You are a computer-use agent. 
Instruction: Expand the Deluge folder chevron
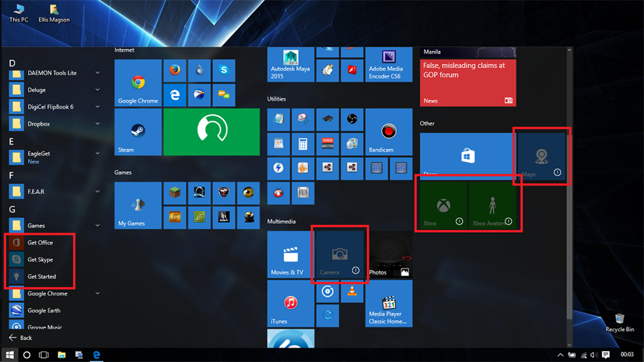pos(97,89)
